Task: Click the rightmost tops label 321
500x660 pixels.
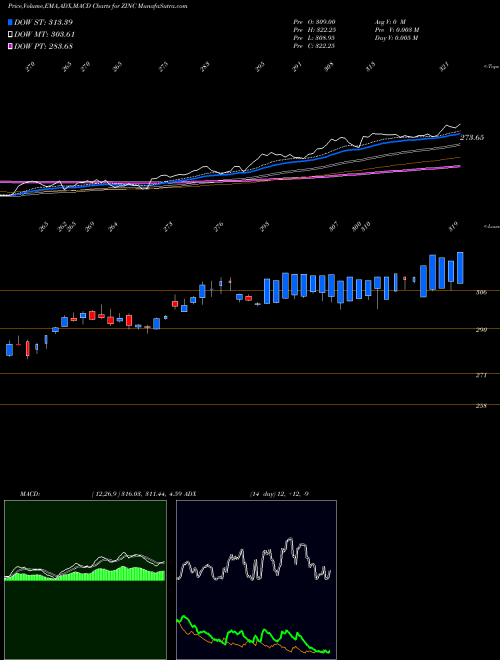Action: point(444,67)
